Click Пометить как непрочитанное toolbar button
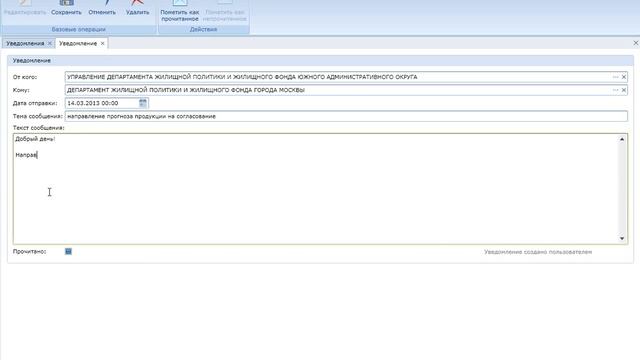640x360 pixels. pos(224,11)
